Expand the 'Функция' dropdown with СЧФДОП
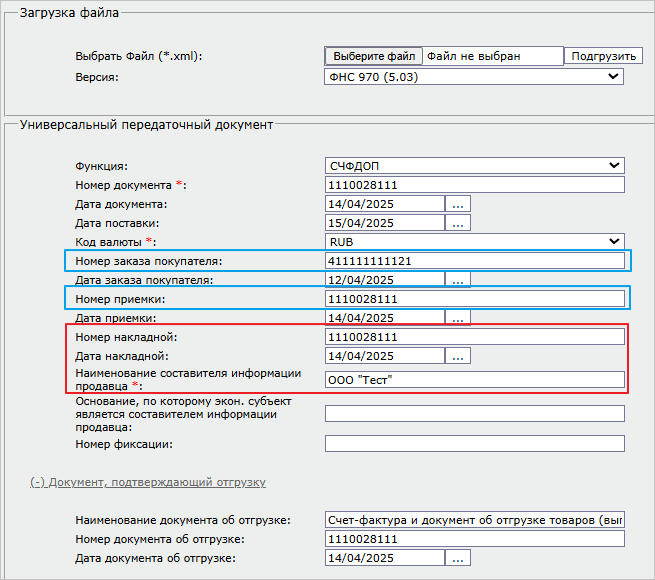The height and width of the screenshot is (580, 655). tap(474, 165)
